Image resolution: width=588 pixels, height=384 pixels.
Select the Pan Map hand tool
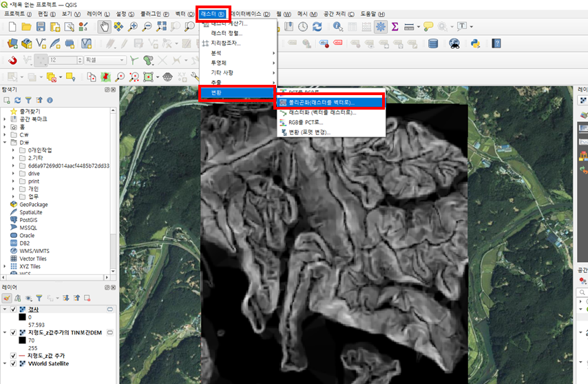click(x=104, y=27)
